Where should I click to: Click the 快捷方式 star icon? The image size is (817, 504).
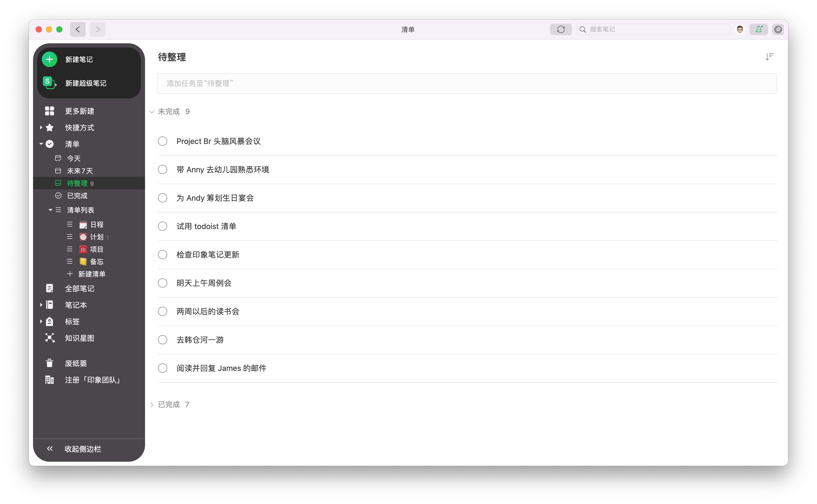[x=49, y=128]
